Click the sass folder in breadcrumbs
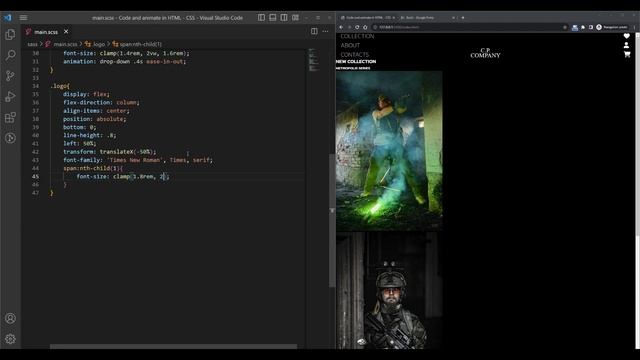 (32, 44)
